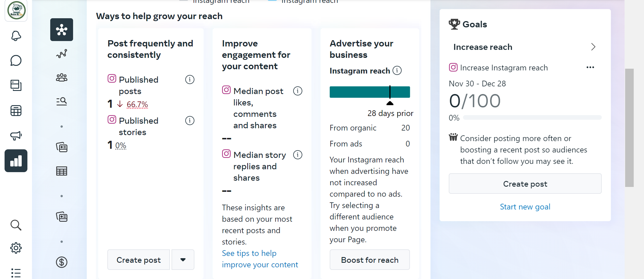
Task: Open settings gear in sidebar
Action: (16, 248)
